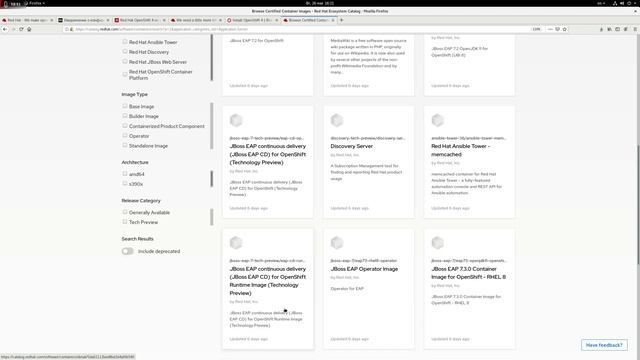Open JBoss EAP 7.3.0 Container Image RHEL 8 link

click(x=468, y=273)
